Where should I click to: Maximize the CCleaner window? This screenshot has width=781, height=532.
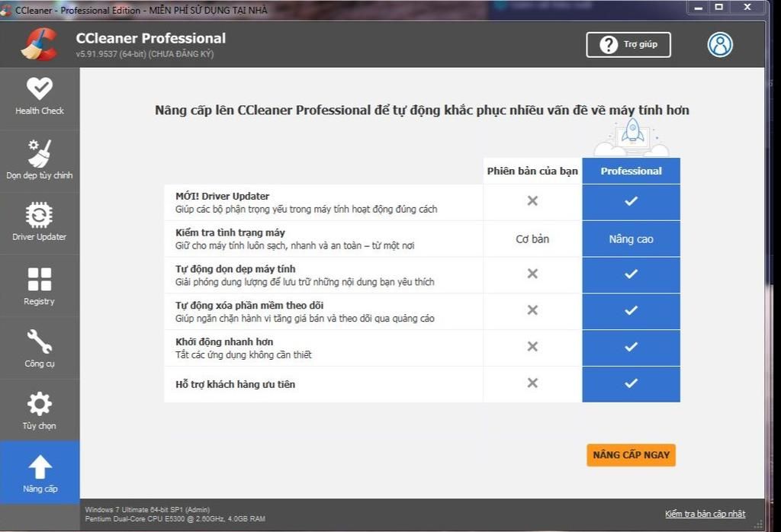pos(718,7)
